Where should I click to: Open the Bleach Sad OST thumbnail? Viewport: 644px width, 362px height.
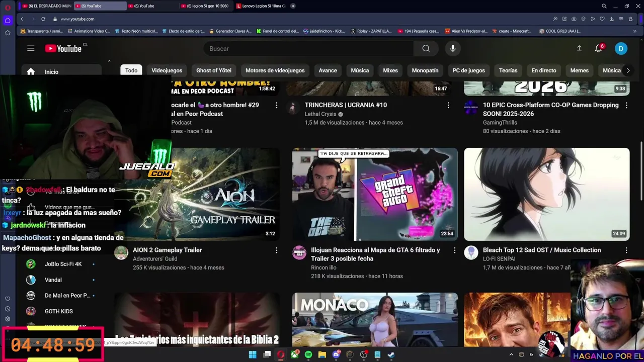tap(546, 194)
